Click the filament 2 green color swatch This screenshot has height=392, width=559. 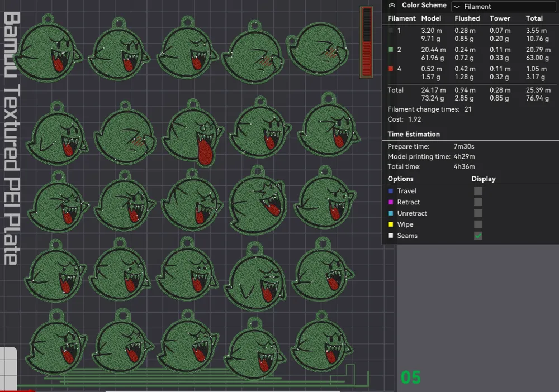391,50
